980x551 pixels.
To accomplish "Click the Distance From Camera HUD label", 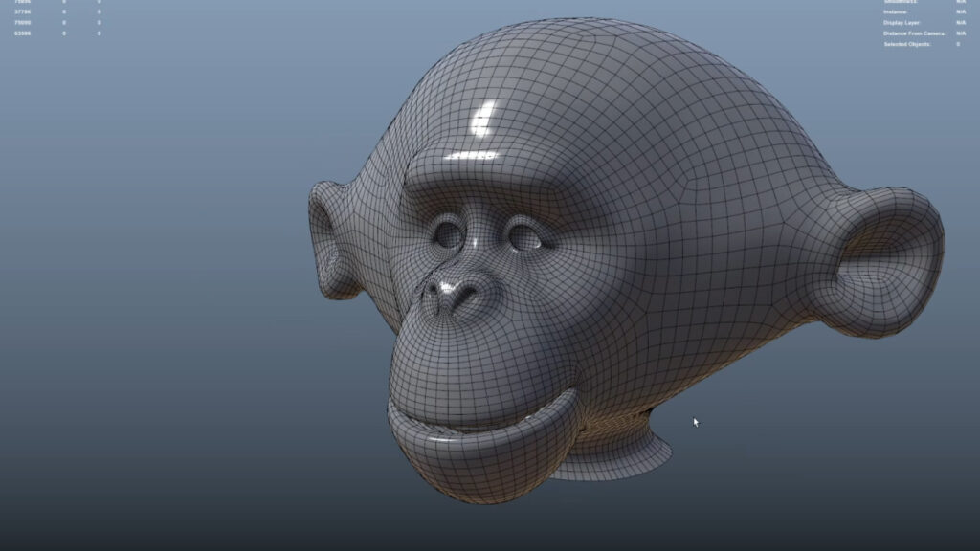I will click(x=914, y=33).
